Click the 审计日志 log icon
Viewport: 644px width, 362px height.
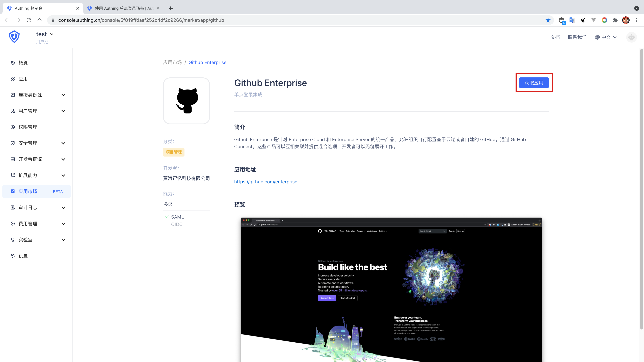tap(13, 207)
